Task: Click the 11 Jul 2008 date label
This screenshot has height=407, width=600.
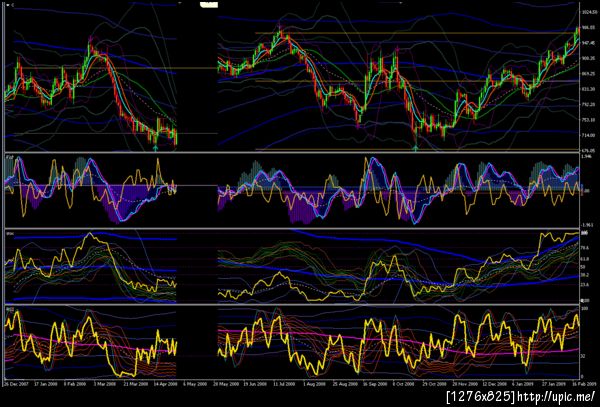Action: coord(284,383)
